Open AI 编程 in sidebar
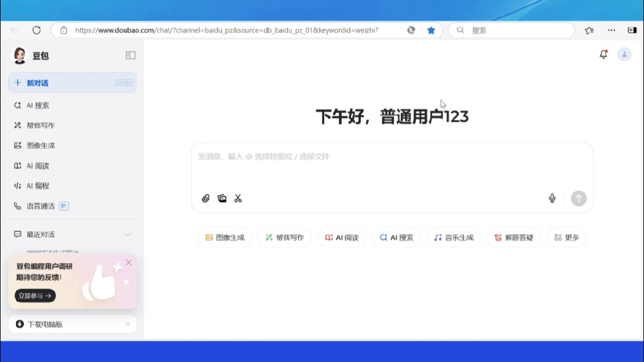Screen dimensions: 644x362 [x=72, y=186]
